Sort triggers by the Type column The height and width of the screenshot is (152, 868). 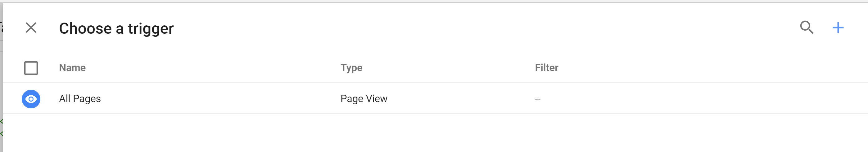pos(351,68)
